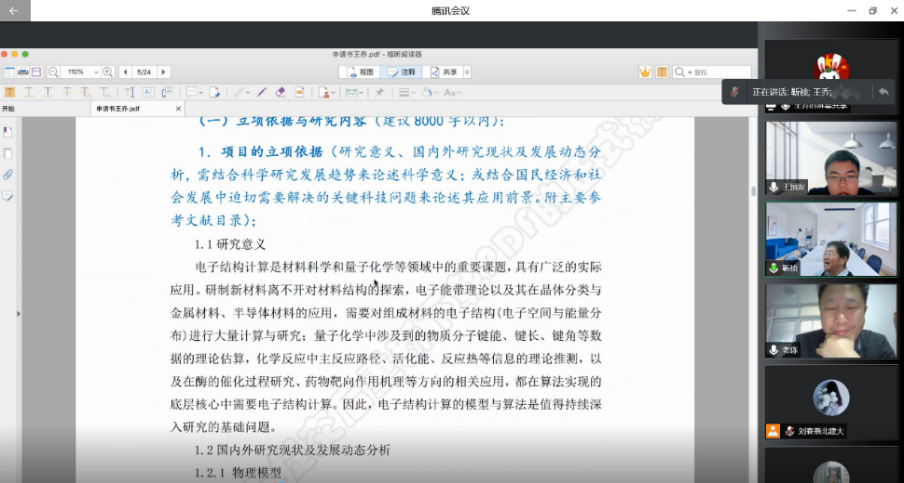This screenshot has width=904, height=483.
Task: Click the save icon in the PDF toolbar
Action: click(36, 72)
